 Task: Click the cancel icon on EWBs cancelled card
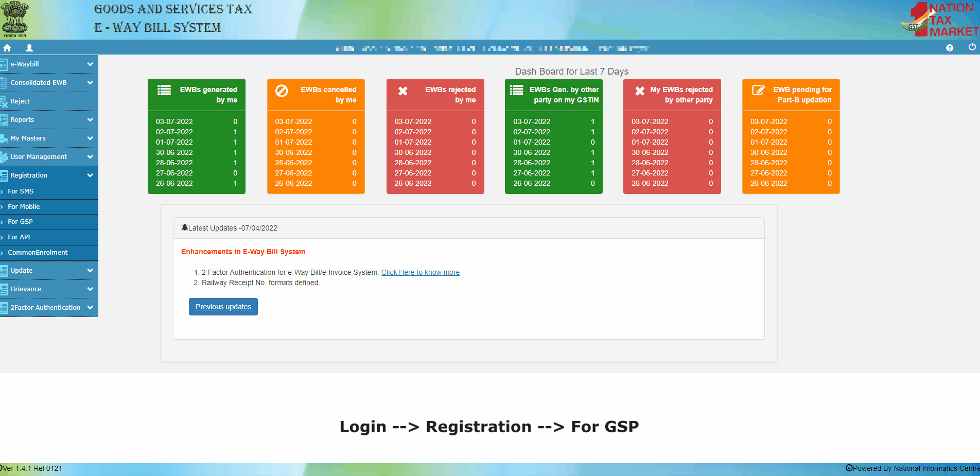[282, 91]
